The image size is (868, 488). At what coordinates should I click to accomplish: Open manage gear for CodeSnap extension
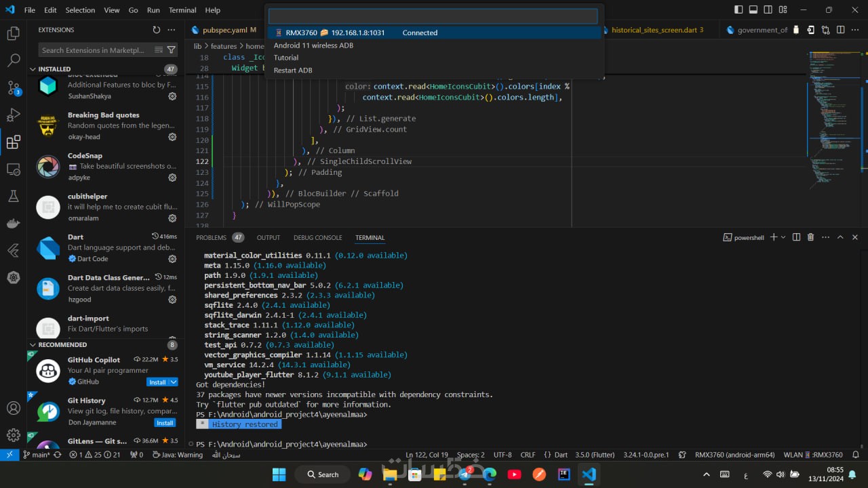click(x=172, y=178)
